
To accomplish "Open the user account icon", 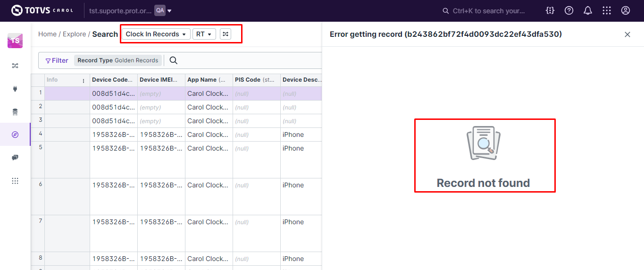I will click(626, 10).
